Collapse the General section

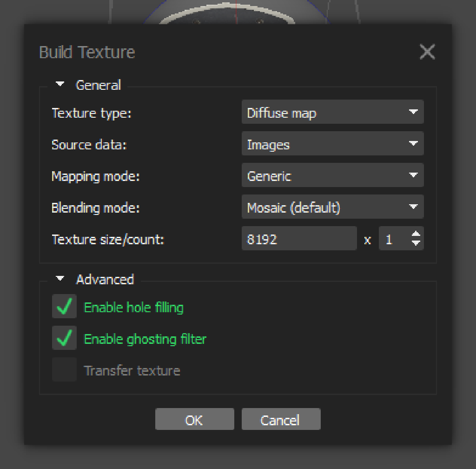click(x=59, y=84)
